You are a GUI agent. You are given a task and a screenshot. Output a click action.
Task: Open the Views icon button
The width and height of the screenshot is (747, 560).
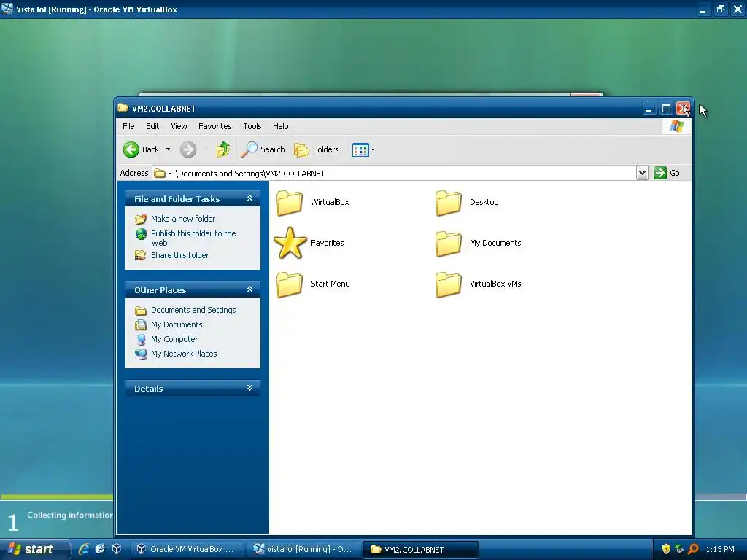360,150
